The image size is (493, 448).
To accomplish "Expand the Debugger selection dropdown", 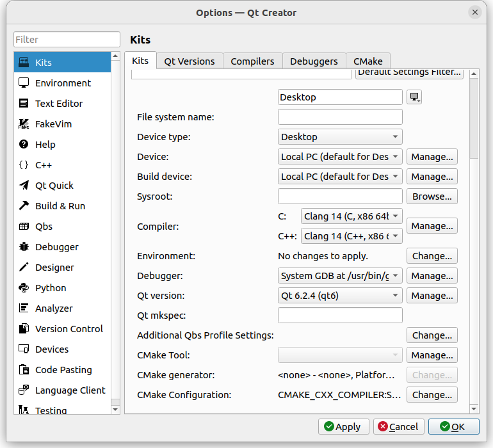I will pos(340,276).
